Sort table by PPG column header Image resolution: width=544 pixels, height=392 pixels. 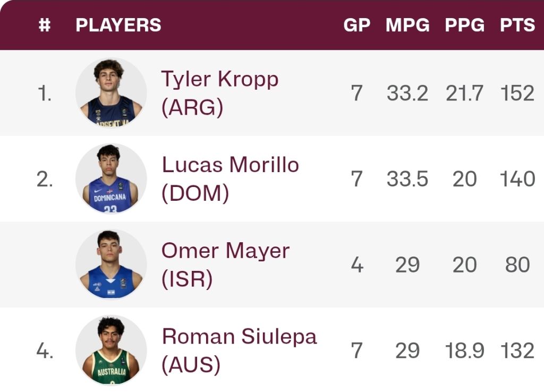point(464,25)
